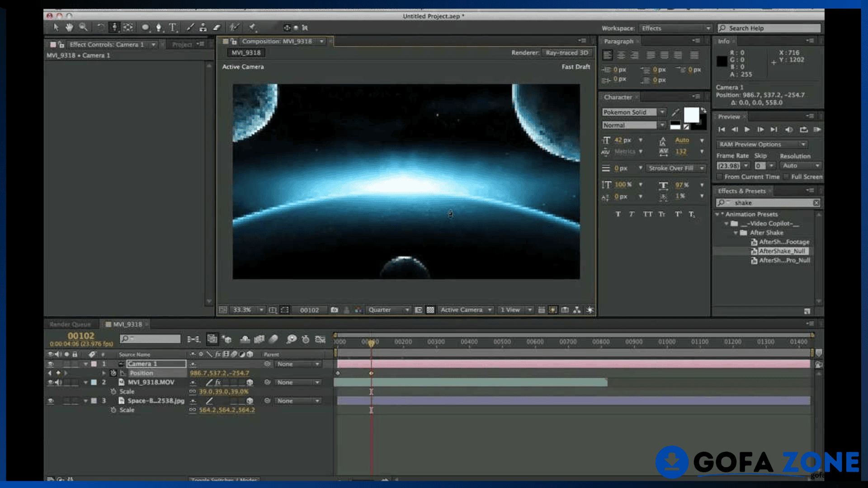Open the Active Camera view dropdown
This screenshot has width=868, height=488.
click(466, 310)
